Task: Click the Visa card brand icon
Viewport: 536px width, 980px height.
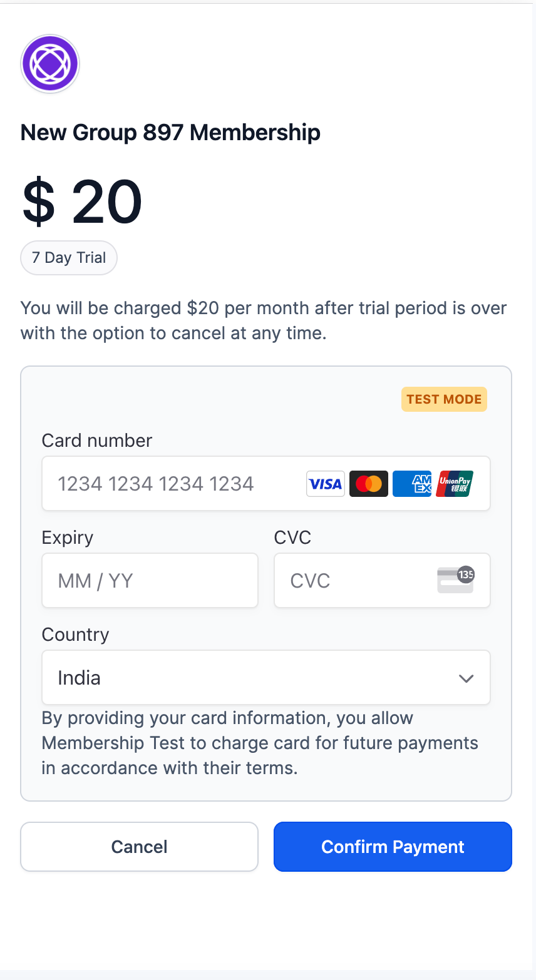Action: pyautogui.click(x=326, y=484)
